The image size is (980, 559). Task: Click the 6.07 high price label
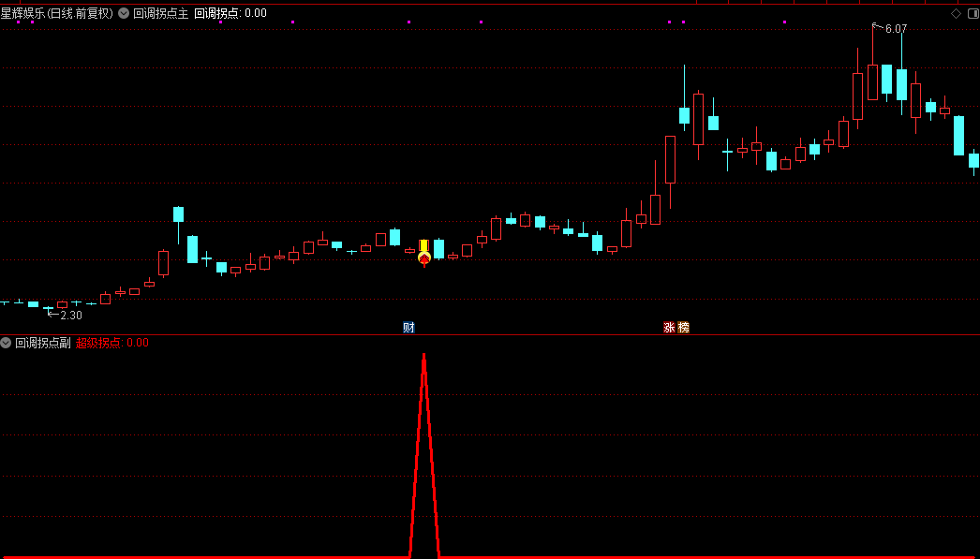[x=897, y=29]
